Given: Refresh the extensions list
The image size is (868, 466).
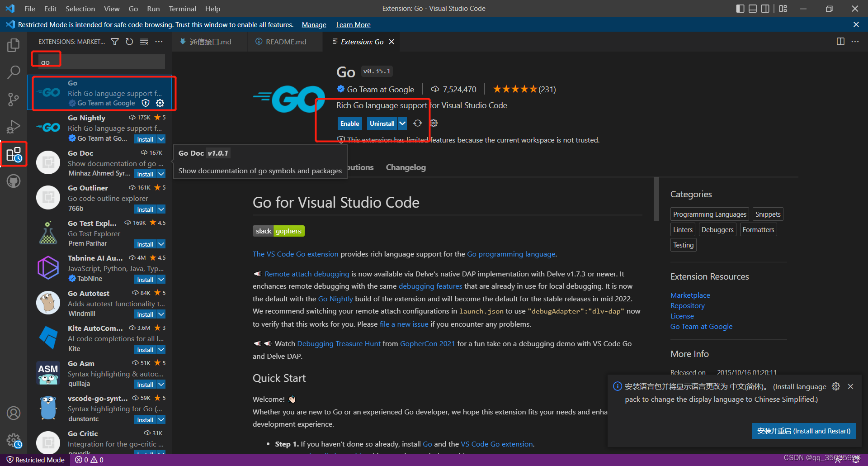Looking at the screenshot, I should tap(129, 42).
